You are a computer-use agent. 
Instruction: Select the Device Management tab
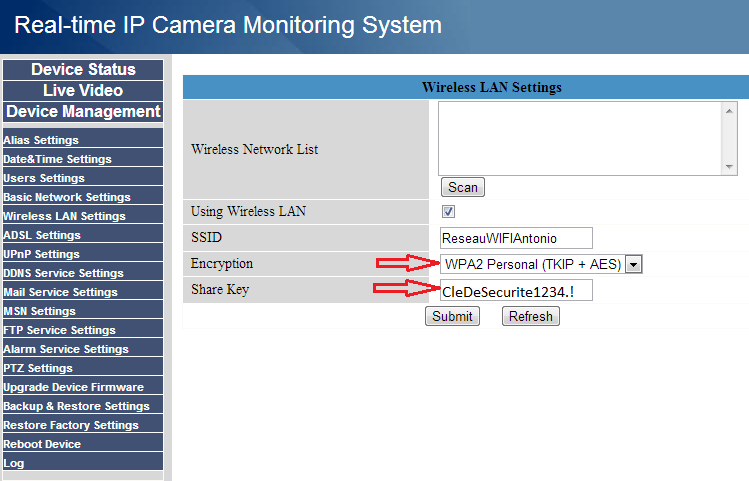click(83, 111)
